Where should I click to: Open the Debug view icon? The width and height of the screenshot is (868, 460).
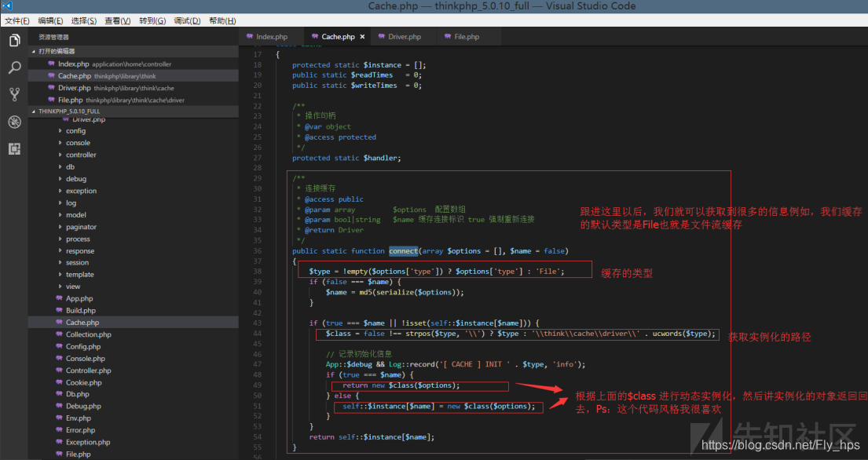click(x=14, y=122)
